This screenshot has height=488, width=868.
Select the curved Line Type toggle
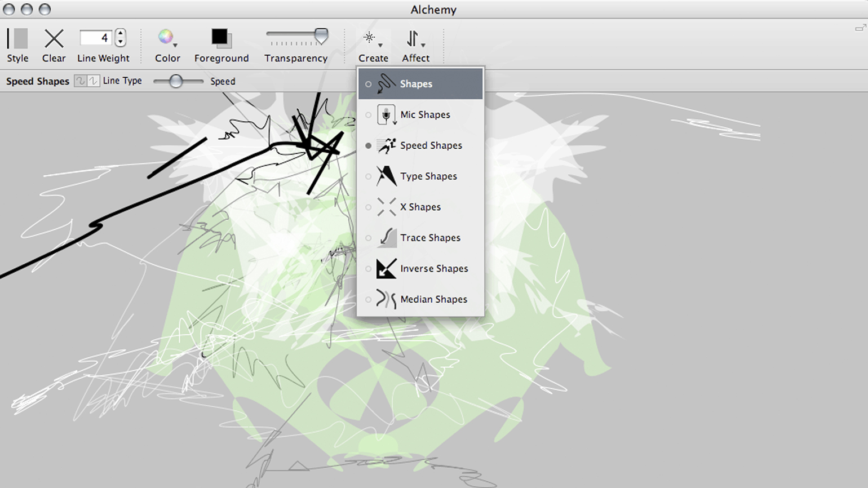click(x=81, y=81)
